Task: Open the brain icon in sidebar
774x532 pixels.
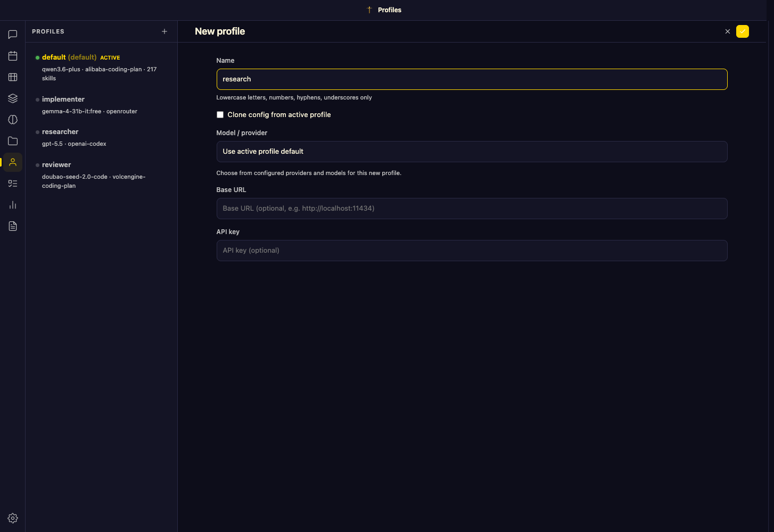Action: point(13,120)
